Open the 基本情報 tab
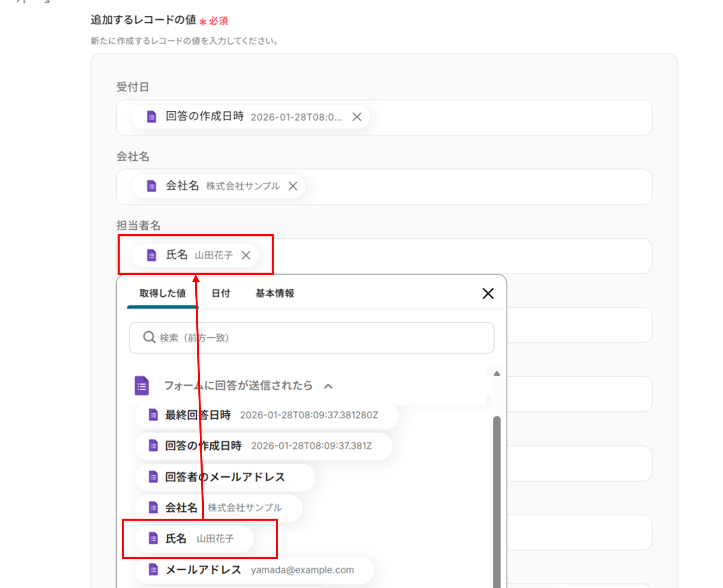The image size is (723, 588). click(275, 293)
